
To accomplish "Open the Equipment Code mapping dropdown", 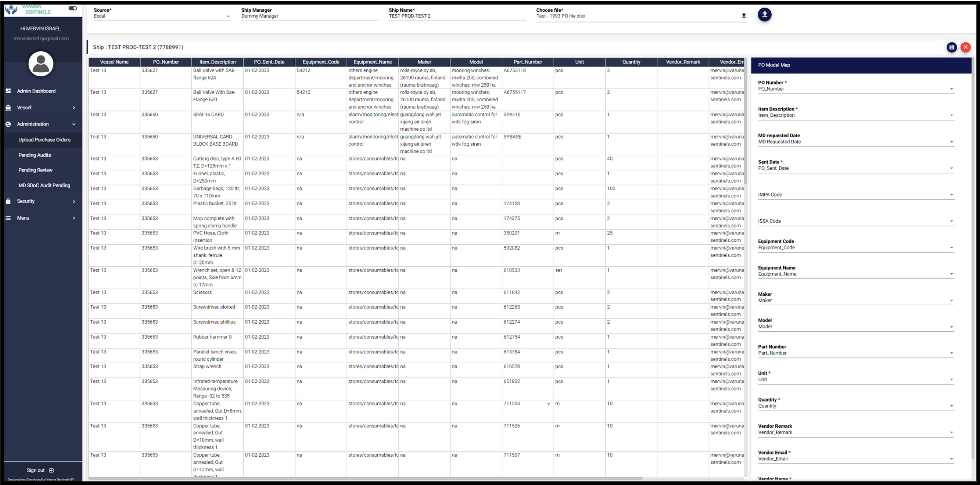I will coord(856,248).
